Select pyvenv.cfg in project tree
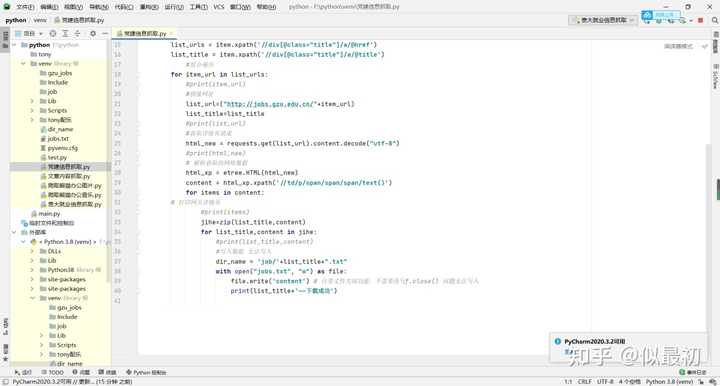 59,148
